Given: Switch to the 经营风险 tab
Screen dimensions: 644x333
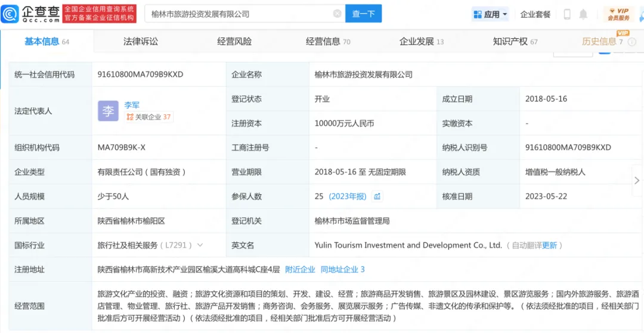Looking at the screenshot, I should pyautogui.click(x=234, y=42).
